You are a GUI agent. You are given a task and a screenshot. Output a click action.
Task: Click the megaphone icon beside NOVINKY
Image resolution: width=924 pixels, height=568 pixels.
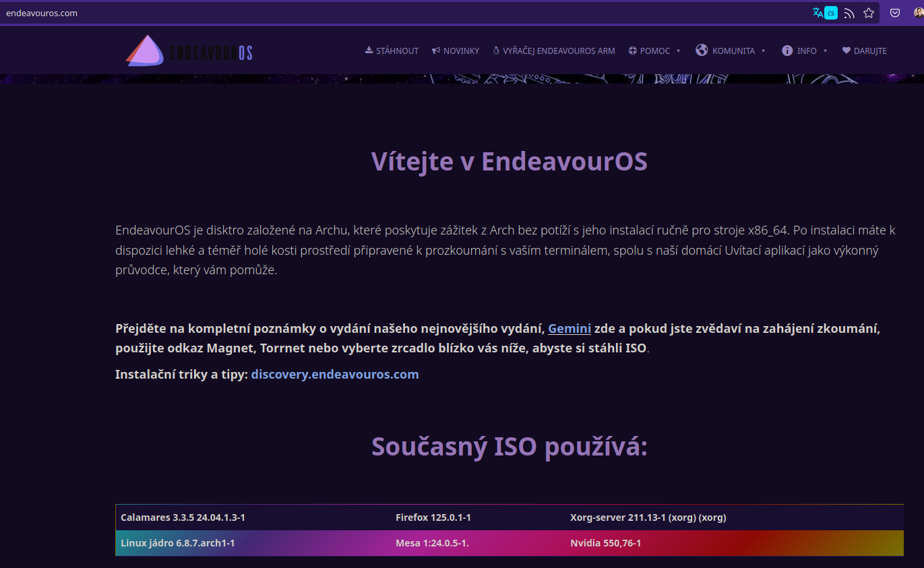(436, 51)
